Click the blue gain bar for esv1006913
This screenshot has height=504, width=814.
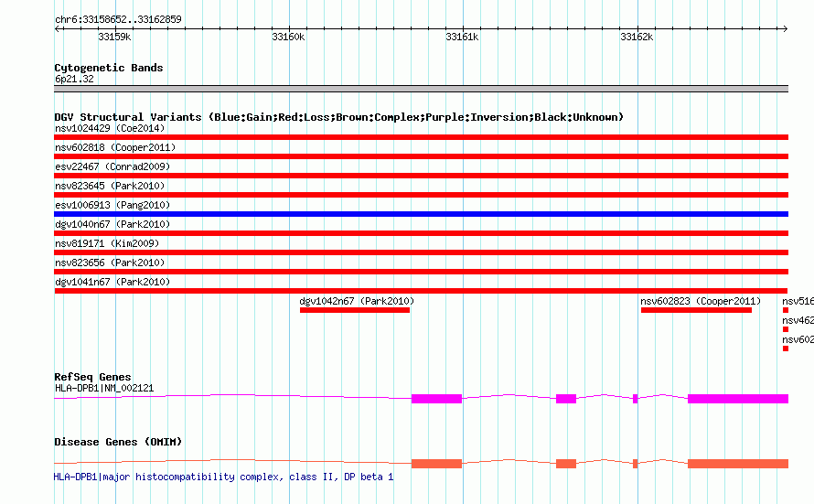(x=421, y=214)
